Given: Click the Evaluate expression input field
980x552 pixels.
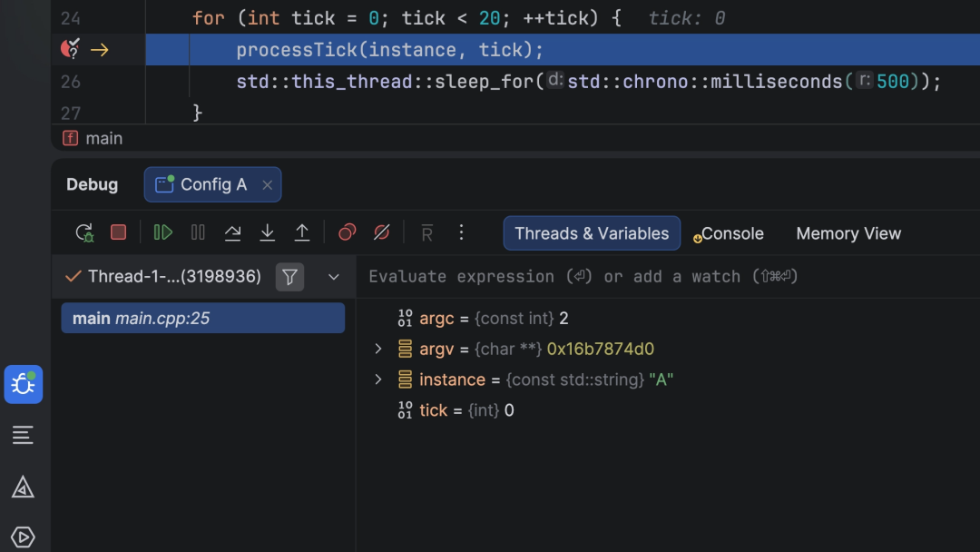Looking at the screenshot, I should [x=668, y=276].
